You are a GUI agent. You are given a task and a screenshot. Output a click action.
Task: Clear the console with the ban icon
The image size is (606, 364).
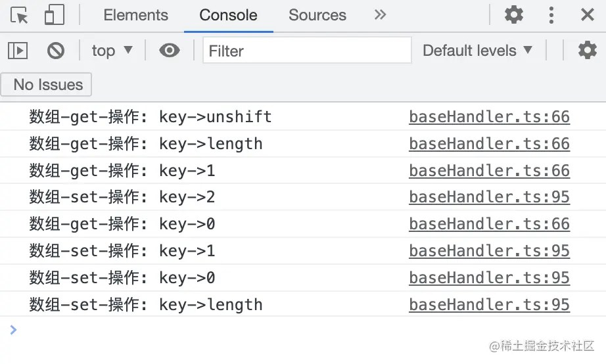coord(56,51)
